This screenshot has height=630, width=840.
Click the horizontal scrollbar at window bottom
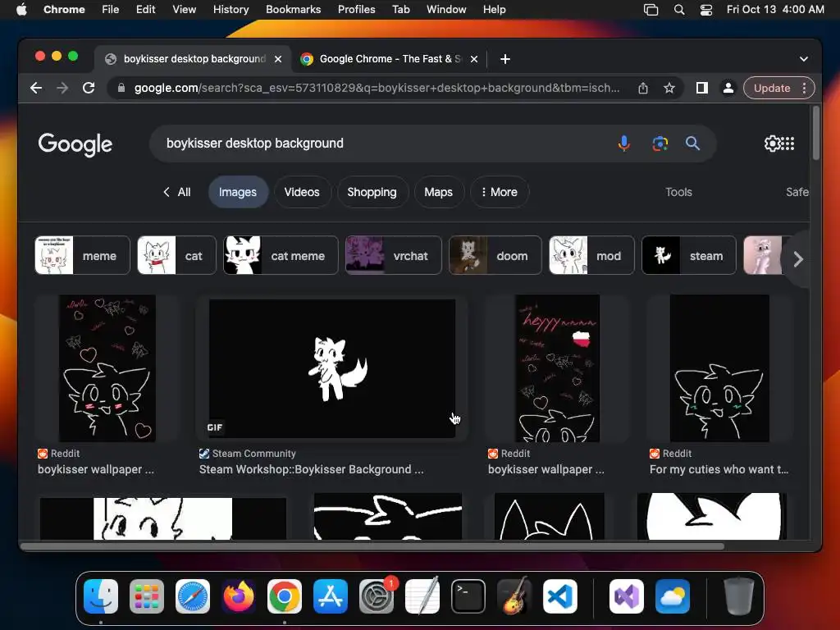(x=372, y=546)
